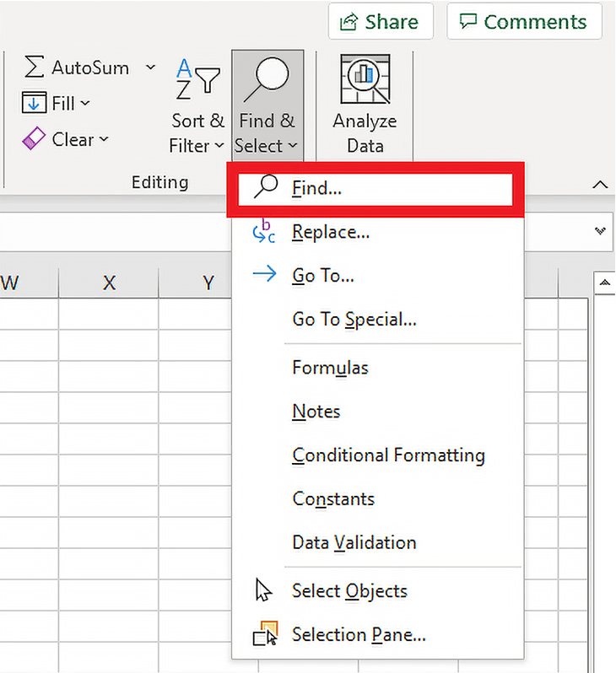This screenshot has width=616, height=673.
Task: Select Go To Special... menu item
Action: (x=377, y=320)
